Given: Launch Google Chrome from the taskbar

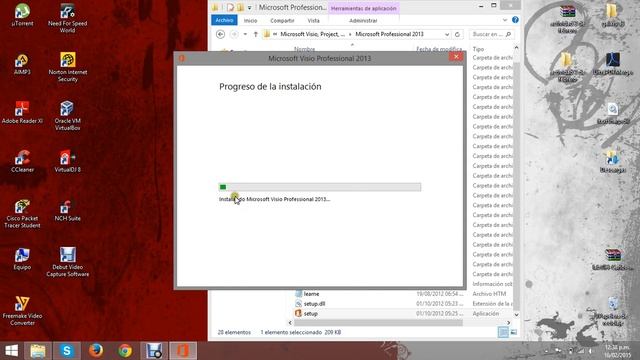Looking at the screenshot, I should pos(125,351).
